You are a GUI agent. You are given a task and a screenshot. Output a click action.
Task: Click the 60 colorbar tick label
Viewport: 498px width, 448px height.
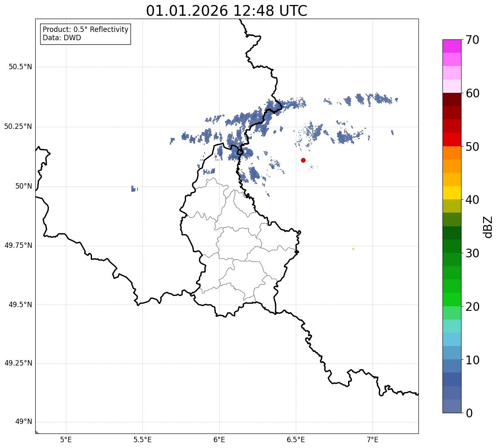[x=473, y=93]
